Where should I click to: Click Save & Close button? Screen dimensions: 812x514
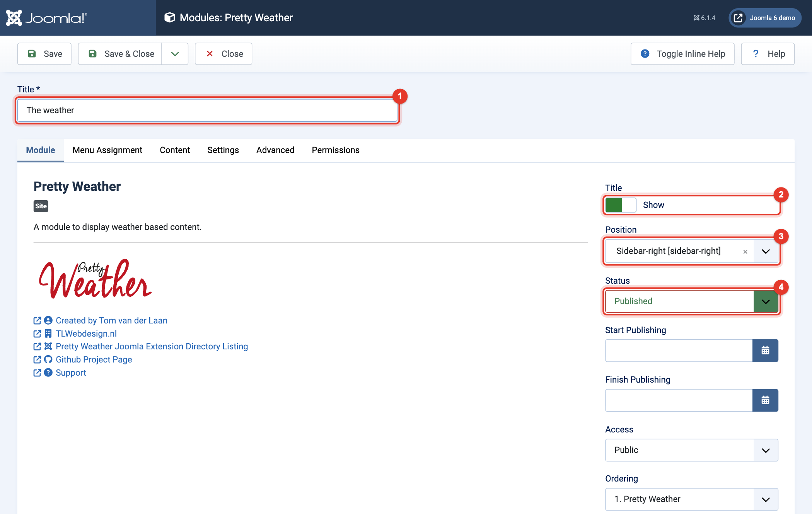(120, 54)
